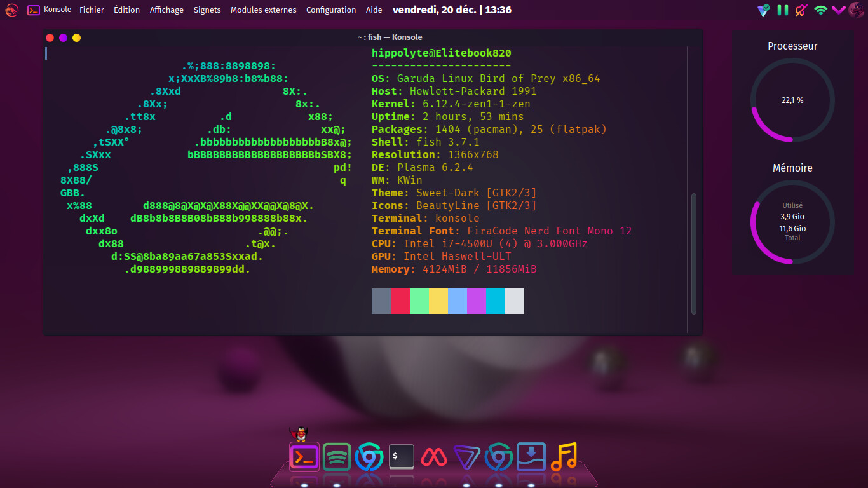
Task: Open the Modules externes menu
Action: pyautogui.click(x=263, y=10)
